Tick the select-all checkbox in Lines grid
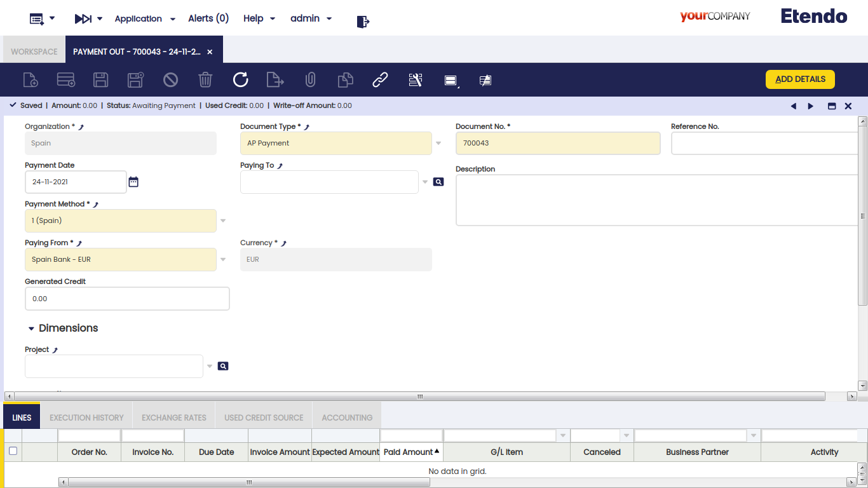 (x=13, y=451)
